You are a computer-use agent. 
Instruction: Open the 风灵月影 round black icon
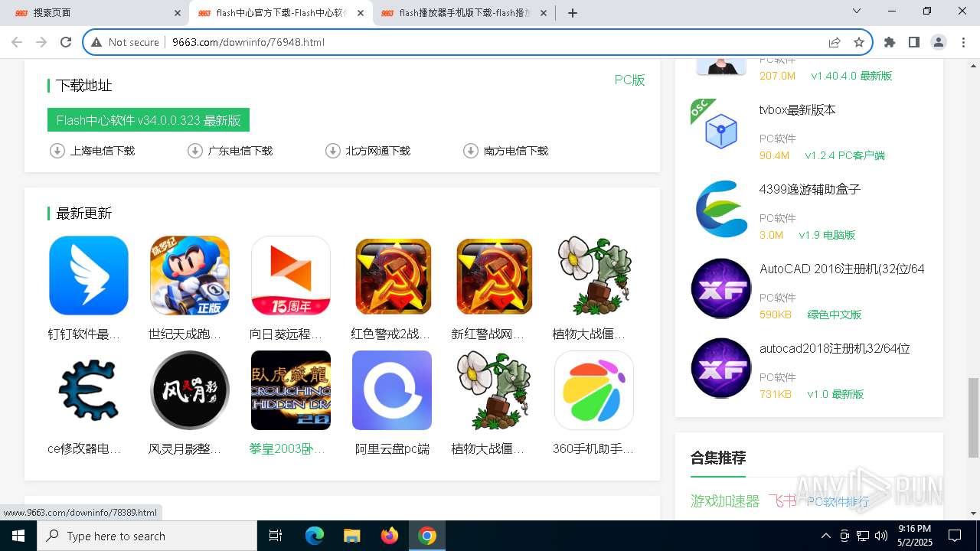pyautogui.click(x=189, y=390)
